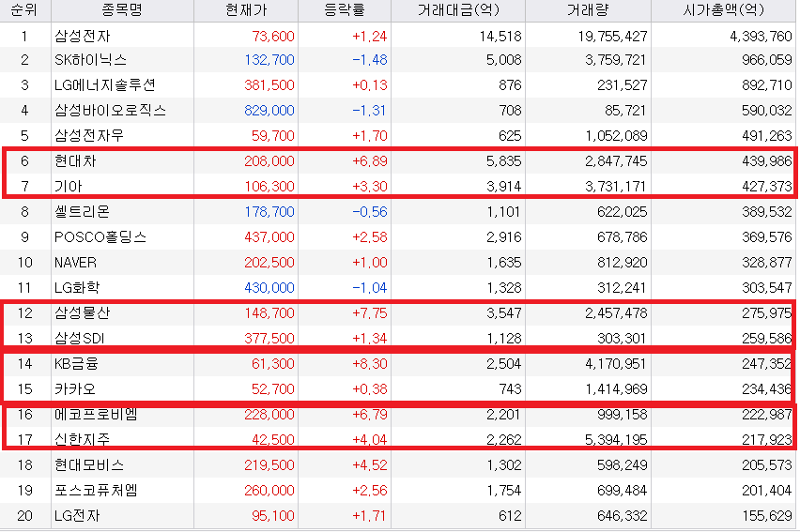Click the 4,393,760 market cap cell
Viewport: 800px width, 532px height.
tap(761, 37)
